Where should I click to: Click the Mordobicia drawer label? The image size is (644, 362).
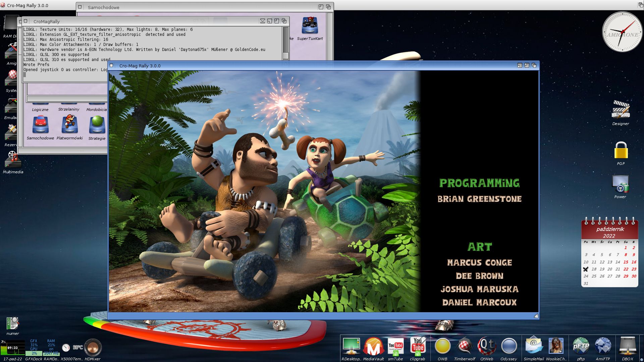pyautogui.click(x=97, y=110)
